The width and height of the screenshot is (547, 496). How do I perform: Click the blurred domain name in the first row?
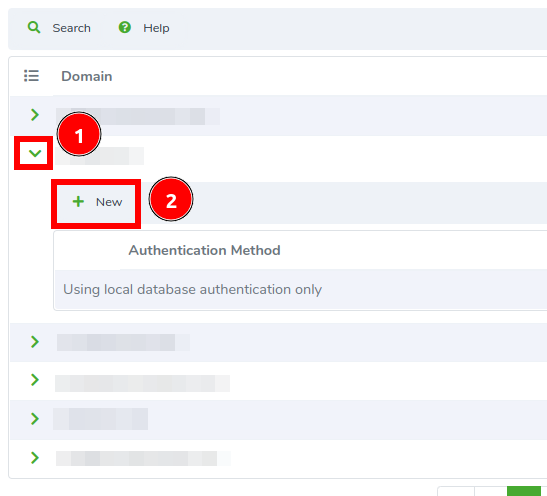coord(138,117)
